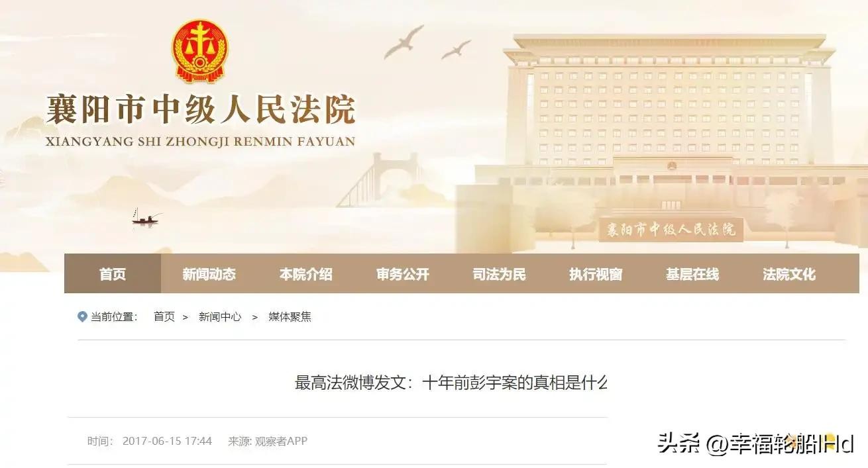Visit the 执行视窗 section
Screen dimensions: 868x468
click(x=596, y=273)
